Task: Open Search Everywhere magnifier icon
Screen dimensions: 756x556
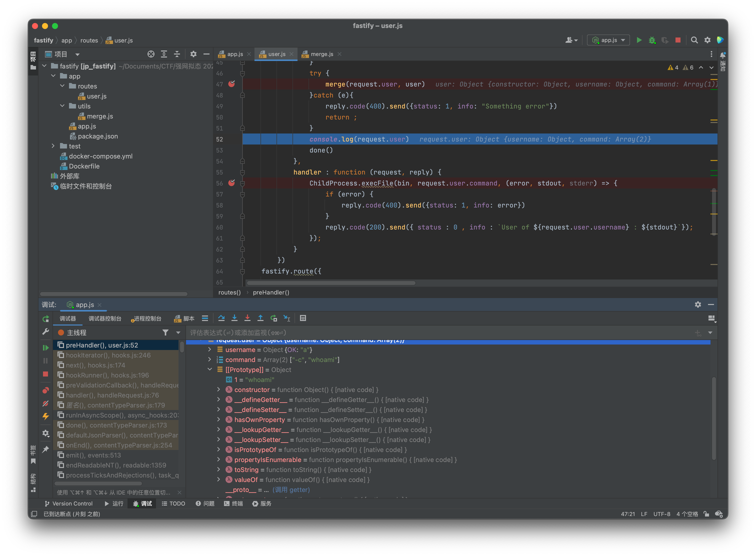Action: 694,40
